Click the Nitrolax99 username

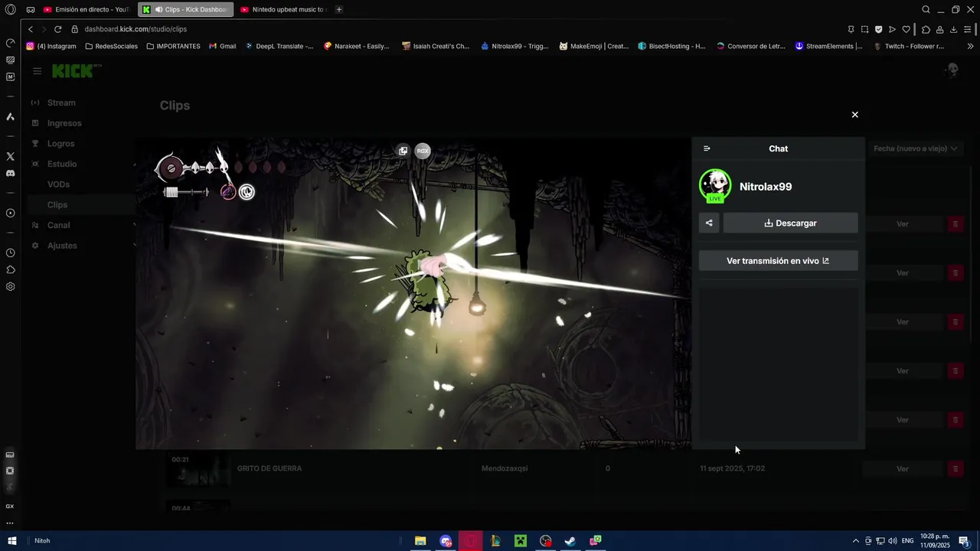coord(766,187)
